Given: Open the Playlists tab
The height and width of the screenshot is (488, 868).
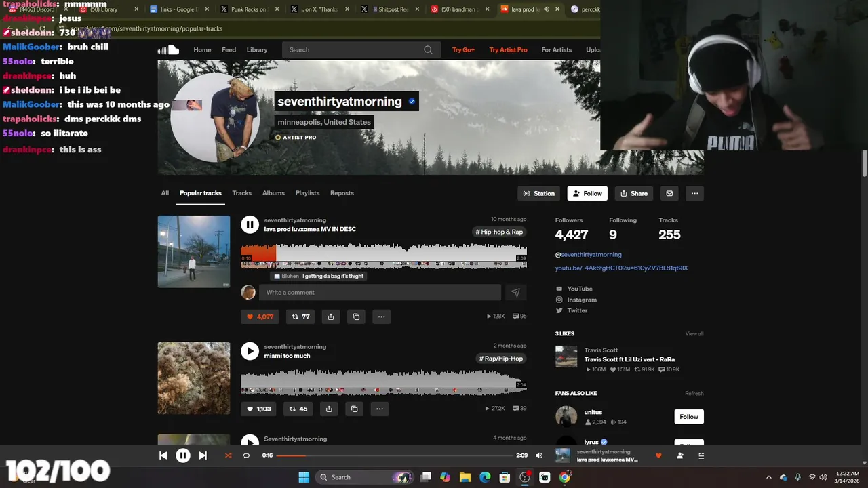Looking at the screenshot, I should click(307, 193).
